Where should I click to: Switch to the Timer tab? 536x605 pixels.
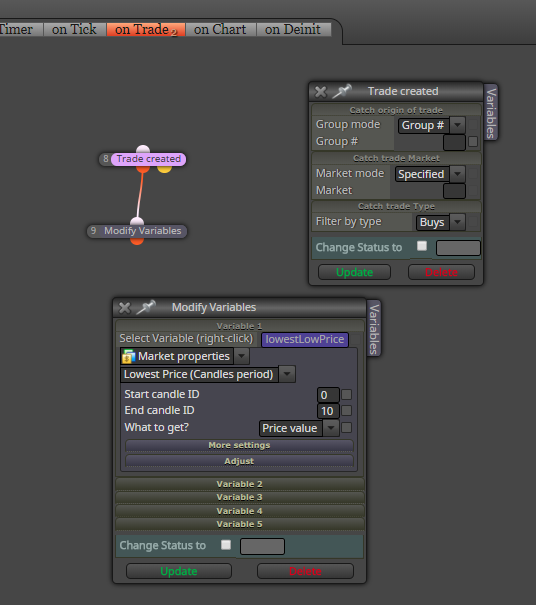(20, 29)
